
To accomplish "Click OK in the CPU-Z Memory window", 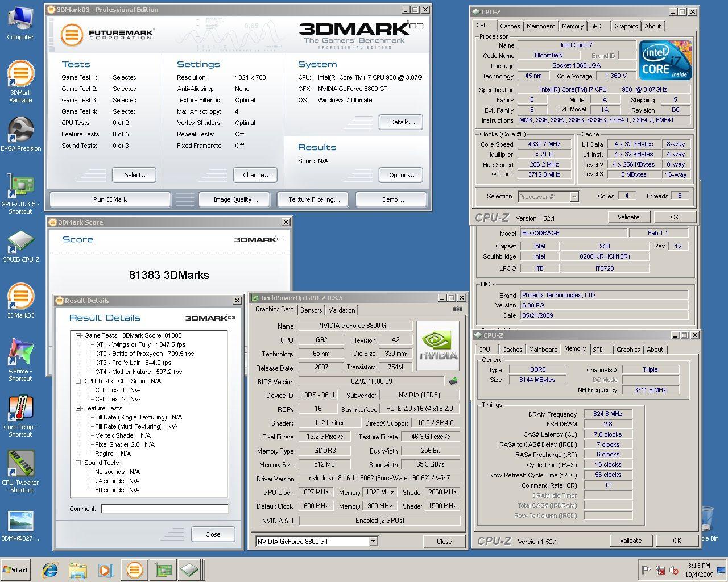I will [677, 541].
